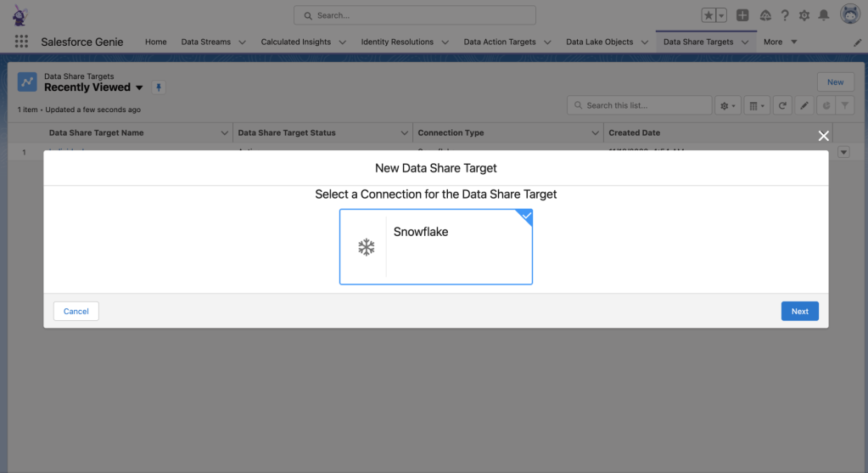Expand the Calculated Insights tab chevron

click(342, 42)
